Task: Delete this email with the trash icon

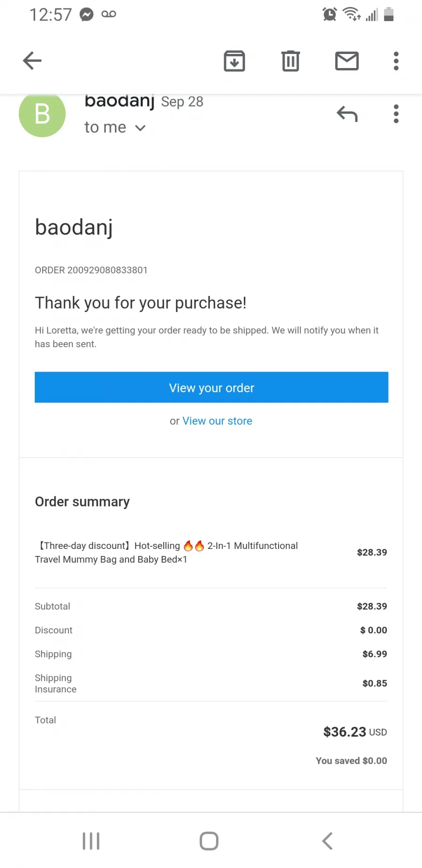Action: pyautogui.click(x=291, y=61)
